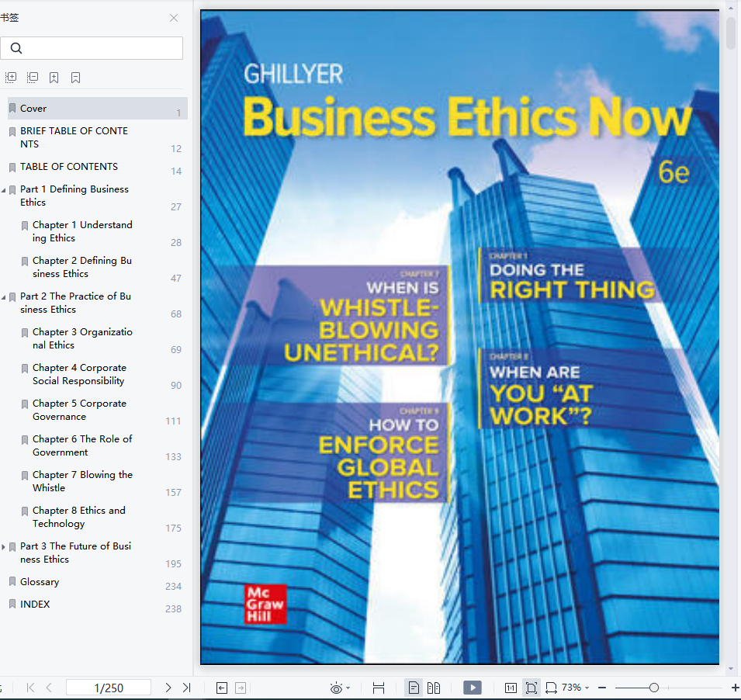Go forward to next view

(241, 688)
